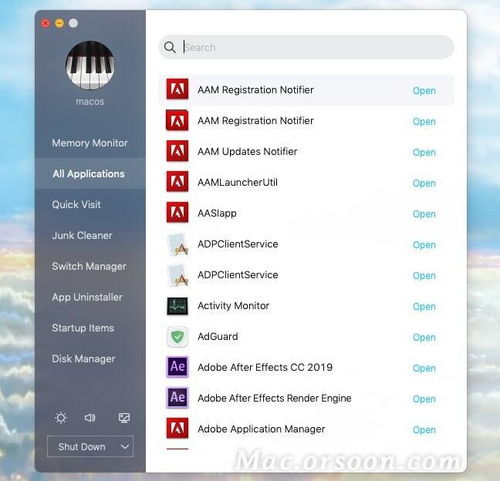Select App Uninstaller in sidebar
The image size is (500, 481).
pyautogui.click(x=87, y=297)
